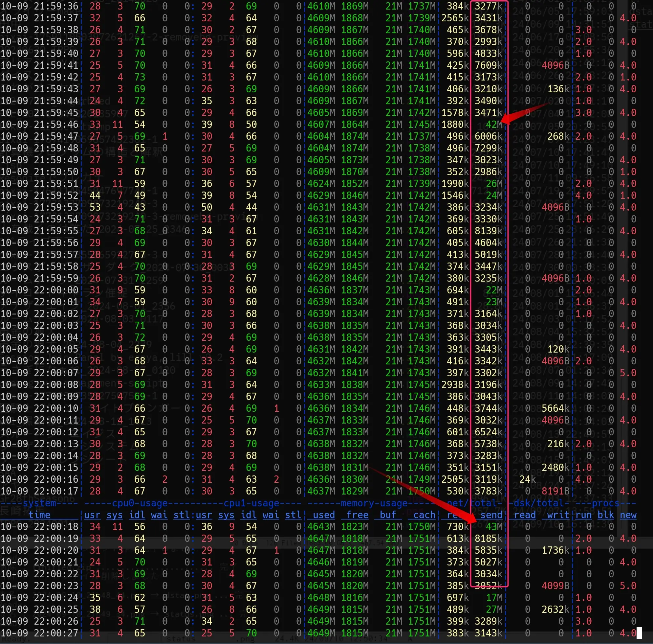653x644 pixels.
Task: Click the 'memory-usage' group header
Action: [x=374, y=503]
